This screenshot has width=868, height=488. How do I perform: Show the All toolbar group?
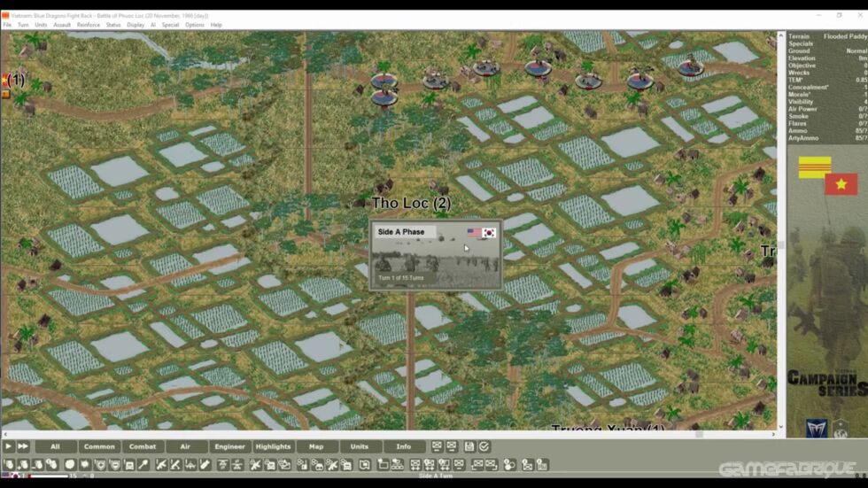click(x=55, y=446)
